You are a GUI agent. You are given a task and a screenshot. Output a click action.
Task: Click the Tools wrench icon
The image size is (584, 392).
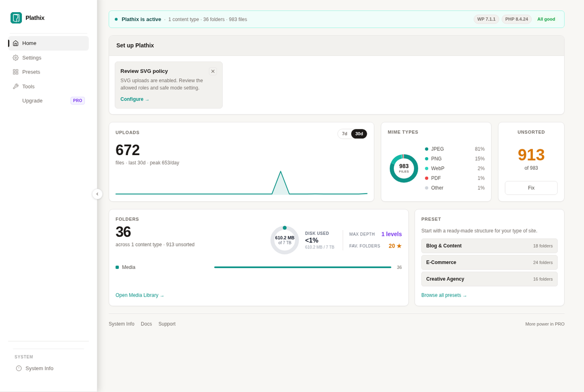(16, 87)
